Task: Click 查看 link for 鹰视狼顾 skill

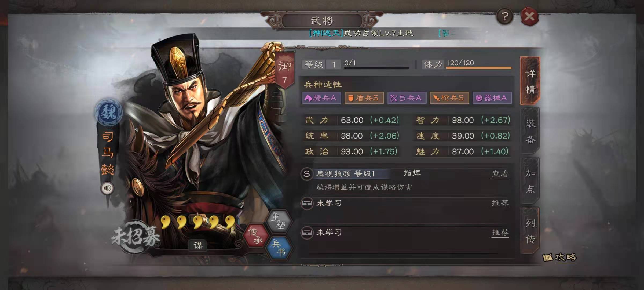Action: 500,174
